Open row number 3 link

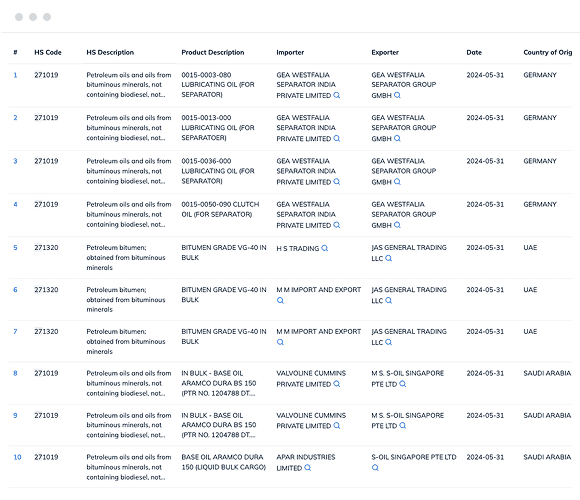[x=15, y=161]
